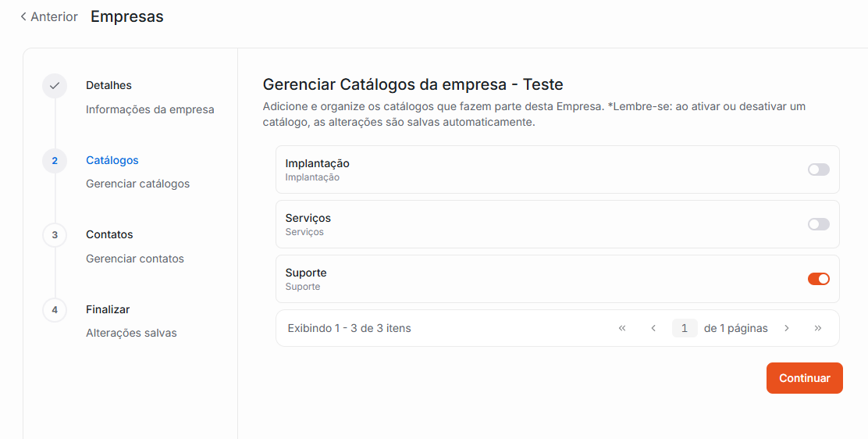The height and width of the screenshot is (439, 868).
Task: Click the page number input field
Action: click(685, 328)
